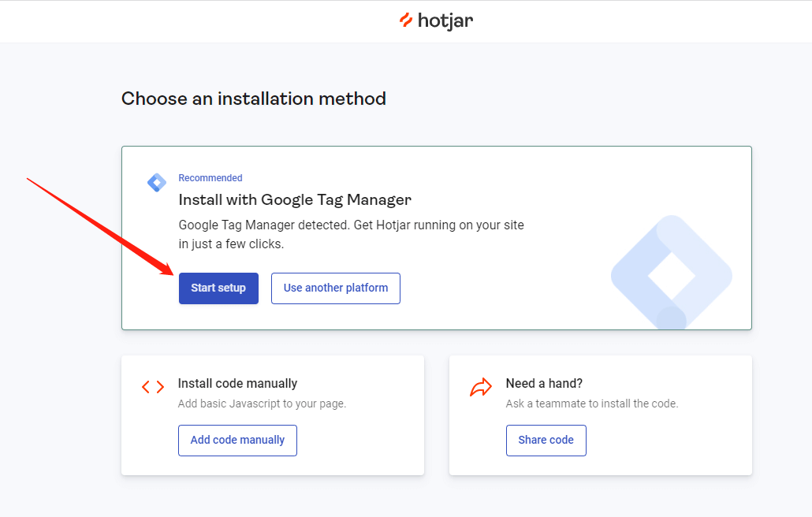Click the Install code manually heading
The image size is (812, 517).
point(238,384)
